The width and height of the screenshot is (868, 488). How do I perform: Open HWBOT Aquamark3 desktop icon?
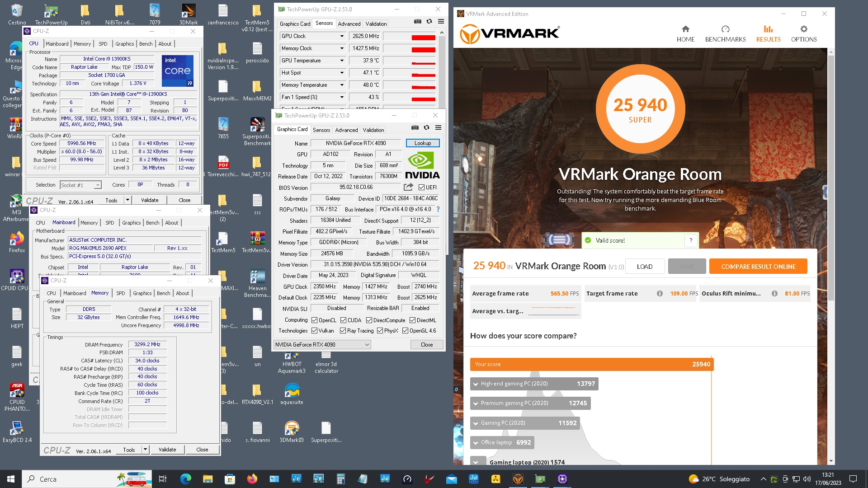pyautogui.click(x=292, y=363)
